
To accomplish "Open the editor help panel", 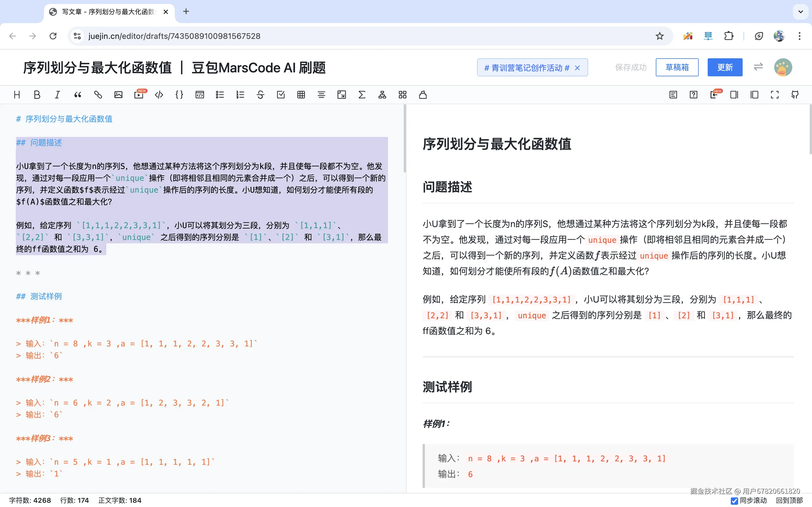I will point(694,95).
